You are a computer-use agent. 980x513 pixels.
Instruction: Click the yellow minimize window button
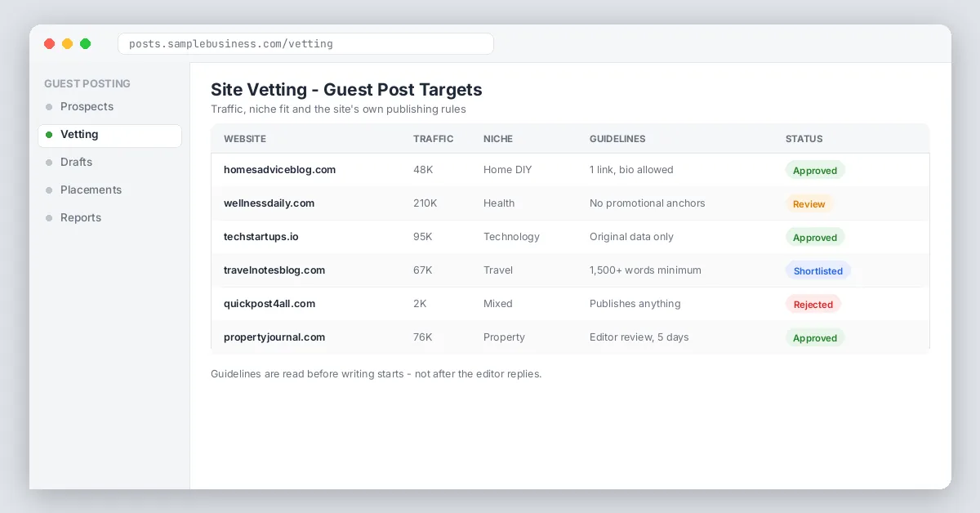(67, 44)
